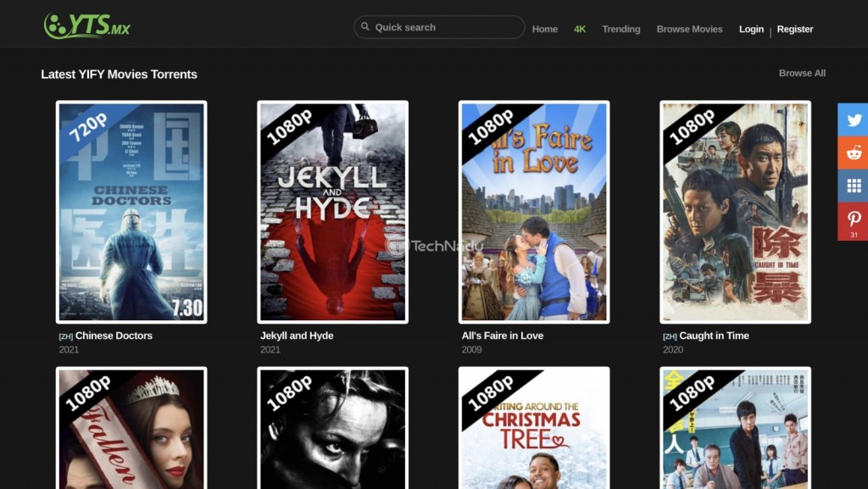Click the 1080p badge on Caught in Time
This screenshot has width=868, height=489.
[x=692, y=128]
